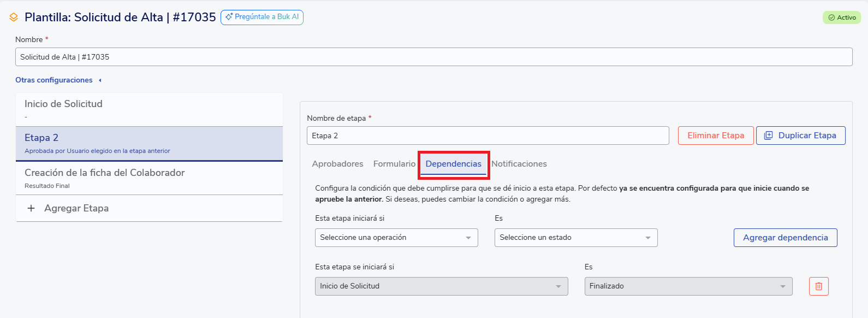Open the Notificaciones tab
Viewport: 868px width, 318px height.
pyautogui.click(x=519, y=164)
